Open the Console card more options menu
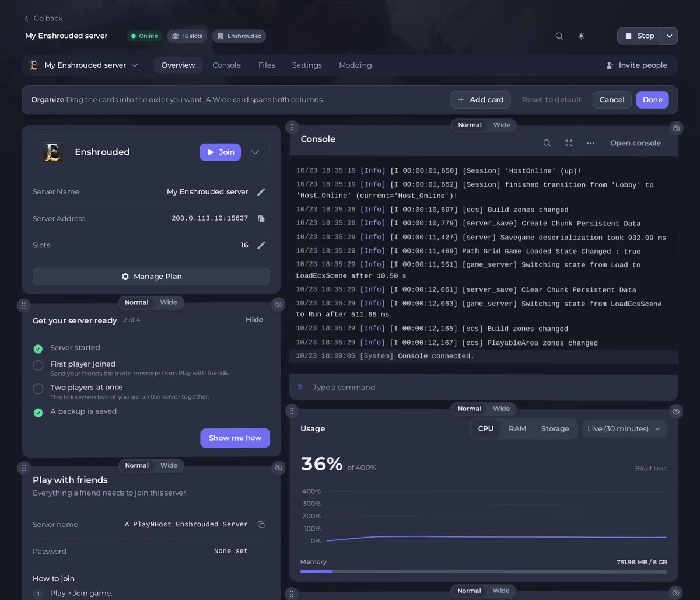This screenshot has height=600, width=700. click(x=591, y=143)
